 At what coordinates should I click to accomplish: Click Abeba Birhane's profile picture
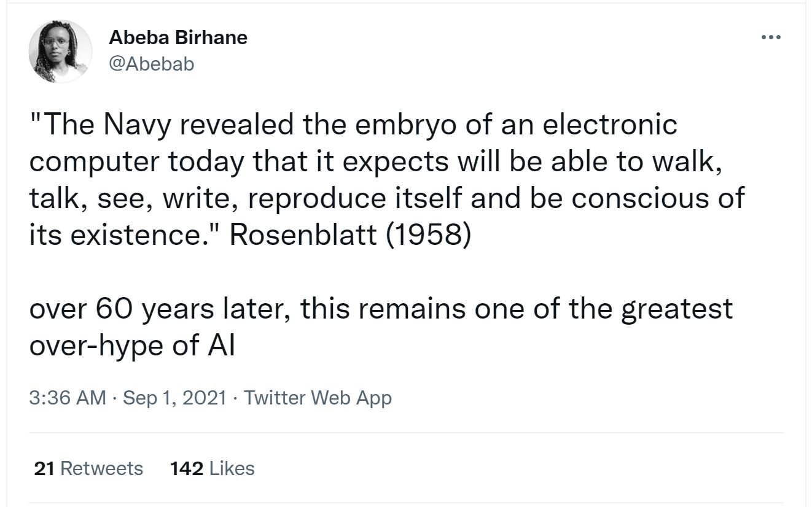coord(60,51)
